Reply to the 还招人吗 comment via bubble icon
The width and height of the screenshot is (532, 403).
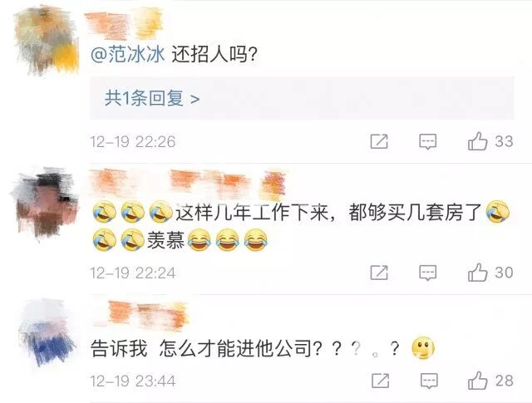click(427, 141)
